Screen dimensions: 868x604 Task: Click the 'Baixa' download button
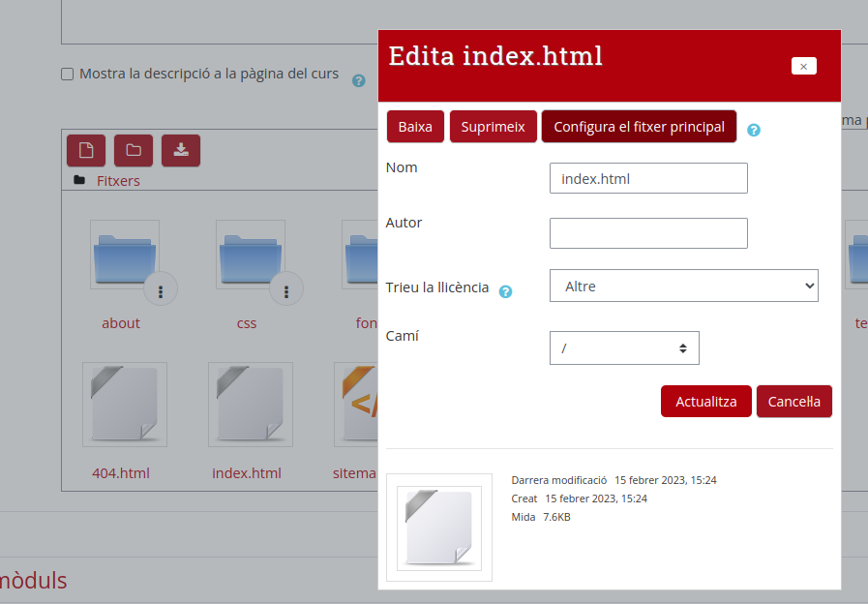415,127
